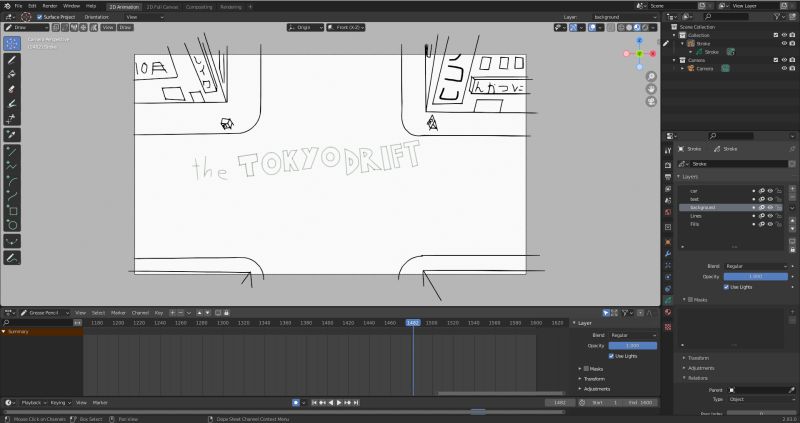
Task: Toggle Use Lights in dope sheet sidebar
Action: pyautogui.click(x=611, y=356)
